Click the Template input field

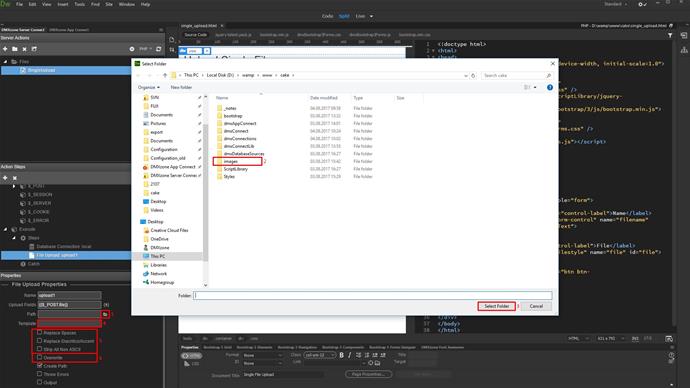[x=69, y=323]
